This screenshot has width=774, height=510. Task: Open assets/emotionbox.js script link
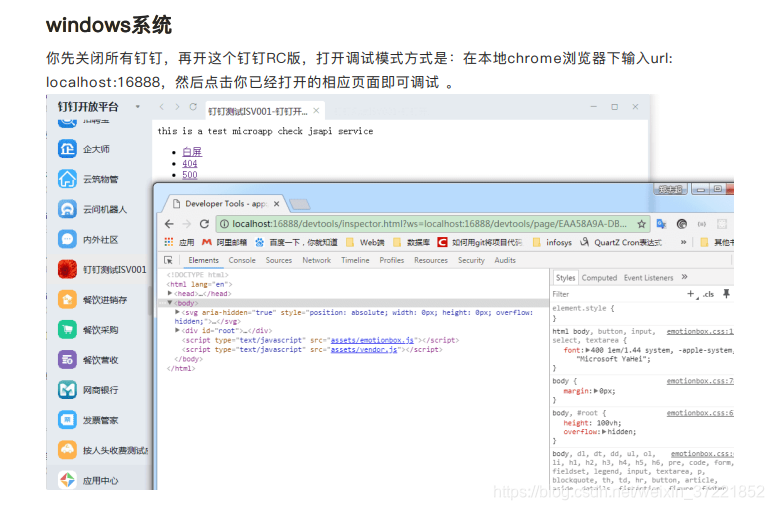click(372, 340)
